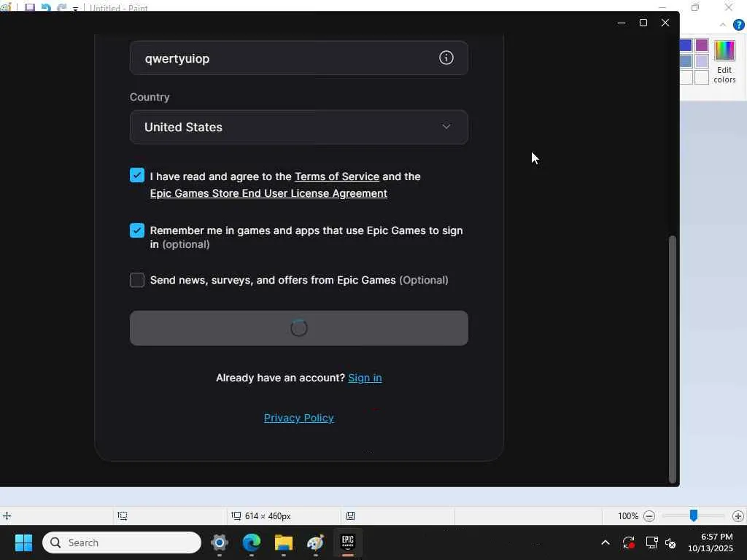Click the Save icon in Paint's title bar
747x560 pixels.
coord(29,7)
